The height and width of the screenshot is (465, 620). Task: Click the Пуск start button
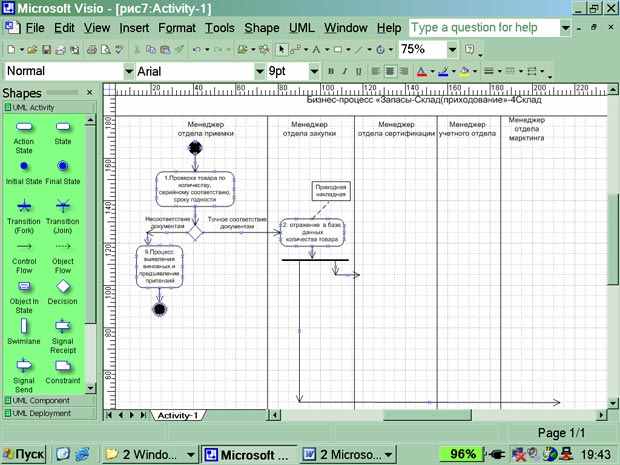(x=24, y=454)
